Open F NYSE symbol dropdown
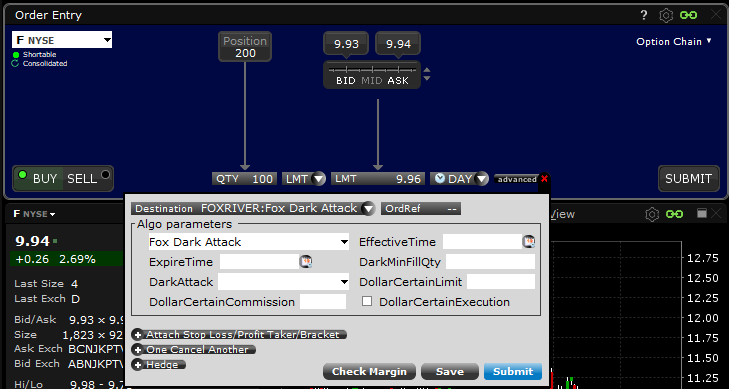The width and height of the screenshot is (729, 389). click(x=62, y=40)
